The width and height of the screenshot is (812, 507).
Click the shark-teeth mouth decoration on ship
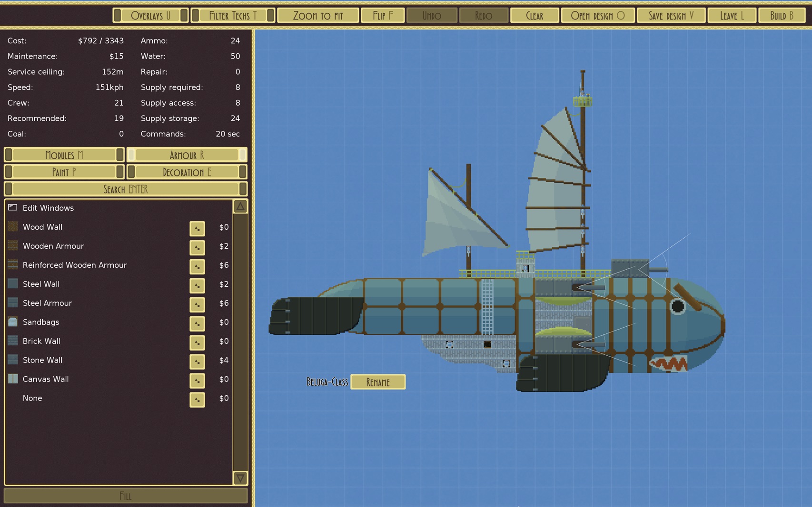point(669,364)
